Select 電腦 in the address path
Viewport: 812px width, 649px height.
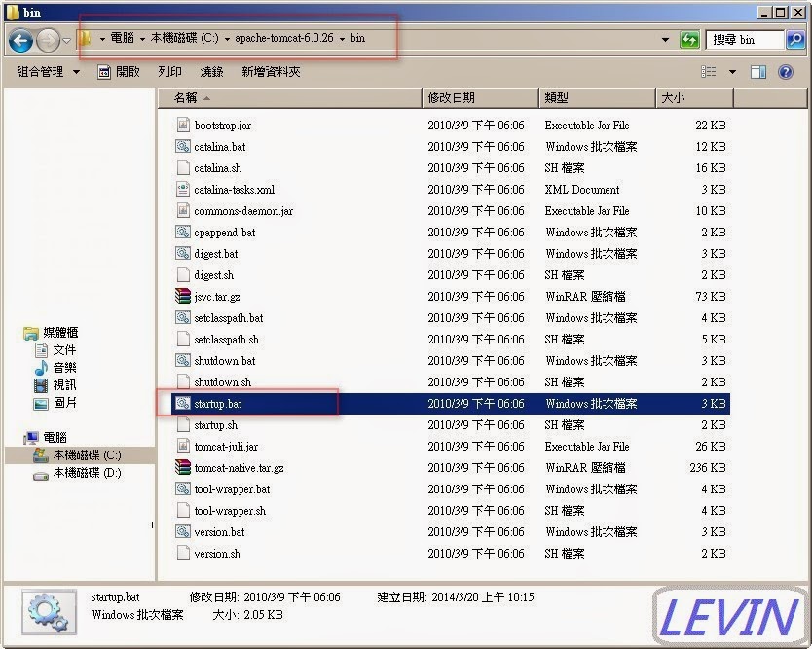(x=123, y=38)
